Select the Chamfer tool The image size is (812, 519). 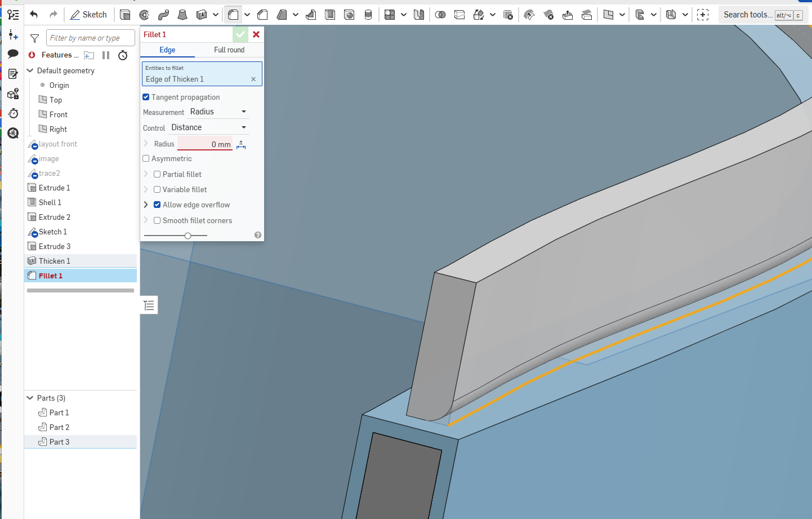(x=262, y=15)
